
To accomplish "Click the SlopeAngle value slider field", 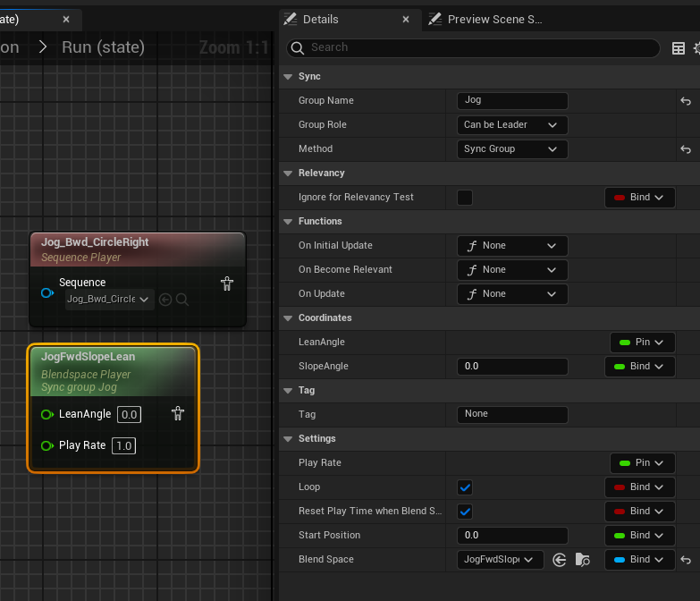I will (511, 367).
